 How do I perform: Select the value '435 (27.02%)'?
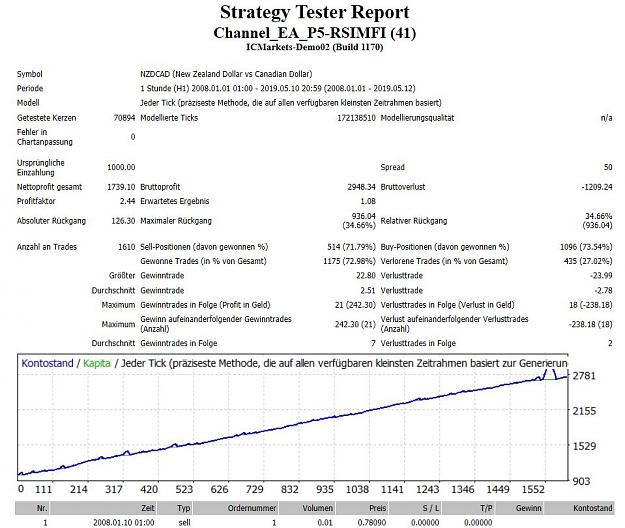(x=588, y=261)
